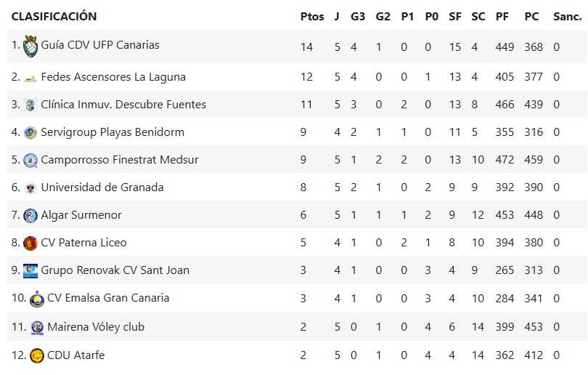
Task: Click the Grupo Renovak CV Sant Joan logo
Action: pos(30,270)
